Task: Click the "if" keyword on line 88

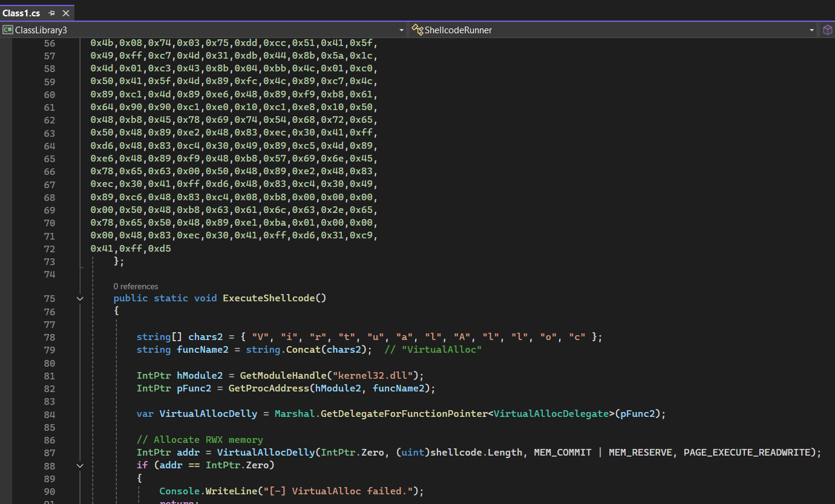Action: [x=142, y=465]
